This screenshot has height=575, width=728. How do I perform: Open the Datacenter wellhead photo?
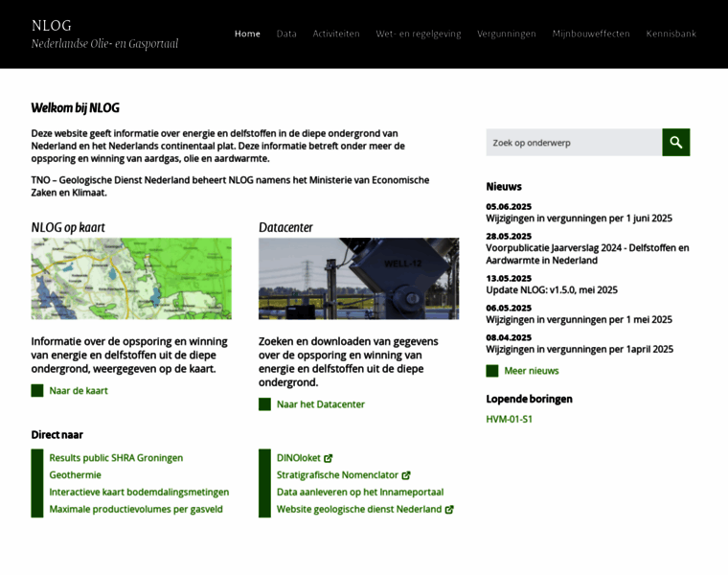click(x=359, y=279)
